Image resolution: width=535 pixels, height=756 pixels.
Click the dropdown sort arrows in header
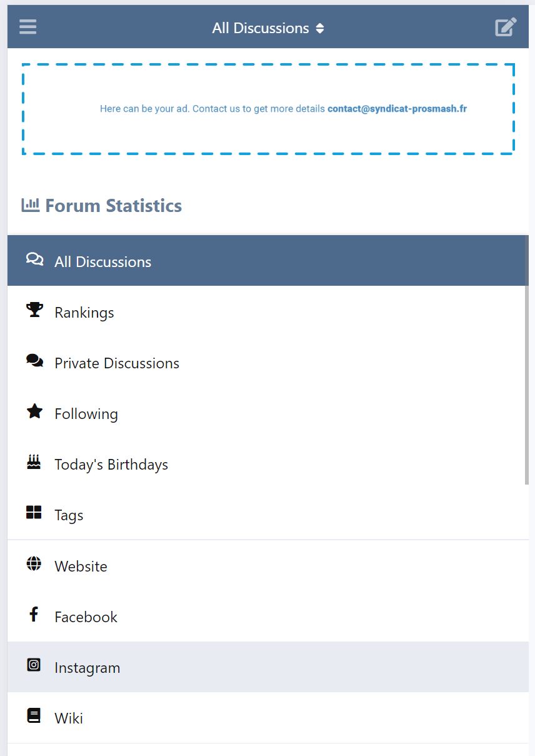click(x=320, y=28)
